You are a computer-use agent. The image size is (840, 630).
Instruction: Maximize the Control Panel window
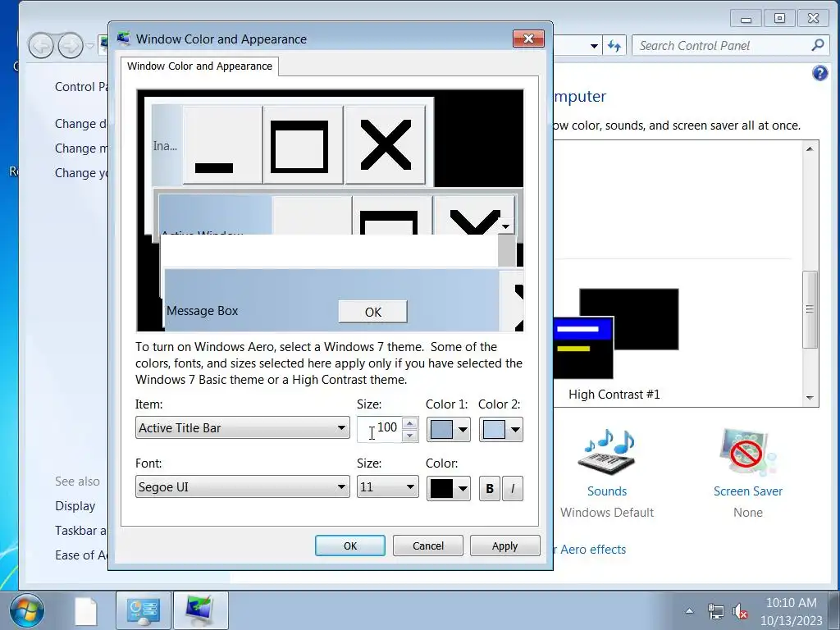779,18
